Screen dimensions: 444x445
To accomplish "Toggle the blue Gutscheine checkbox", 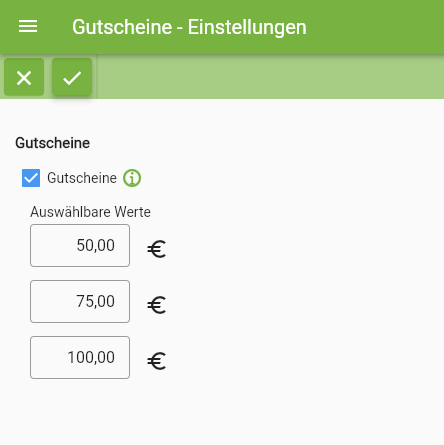I will pyautogui.click(x=31, y=178).
